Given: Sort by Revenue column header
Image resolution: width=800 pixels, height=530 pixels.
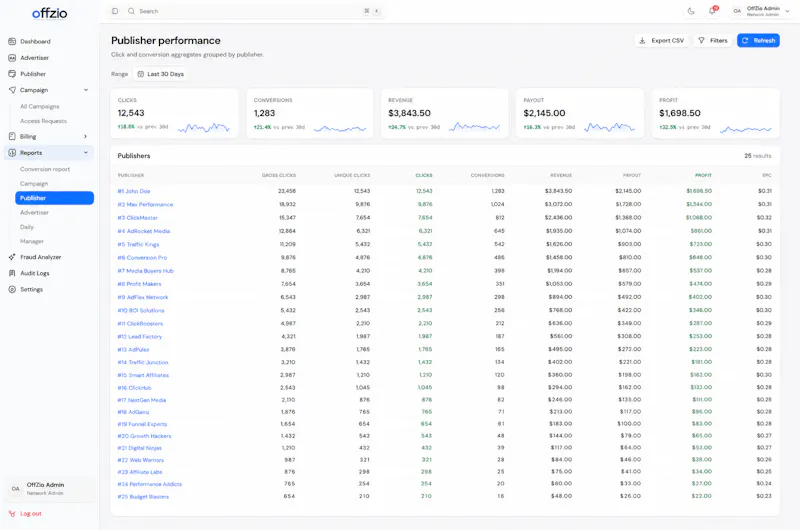Looking at the screenshot, I should pyautogui.click(x=561, y=175).
